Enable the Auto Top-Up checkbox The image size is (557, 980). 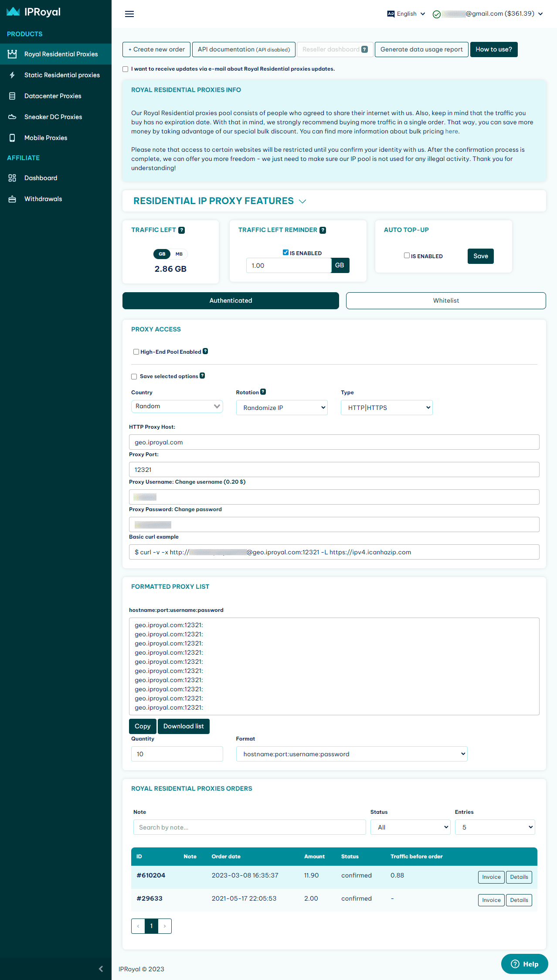[x=407, y=256]
